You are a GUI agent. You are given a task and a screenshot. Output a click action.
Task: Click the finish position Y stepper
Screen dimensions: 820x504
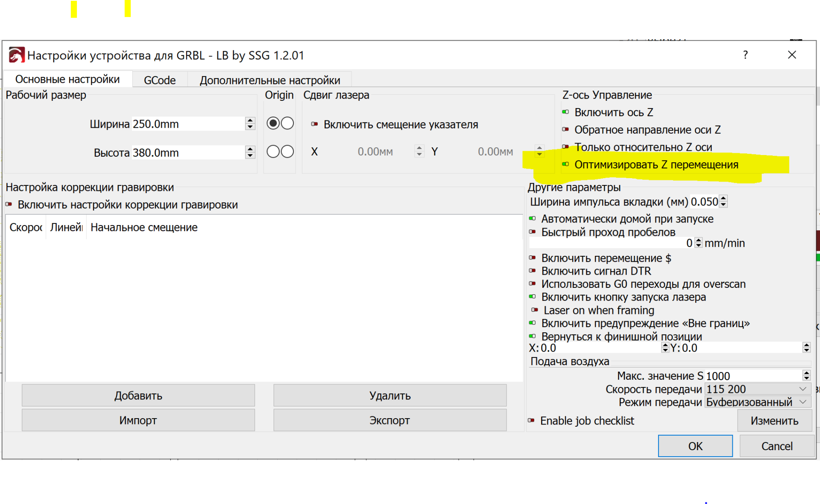click(x=806, y=348)
